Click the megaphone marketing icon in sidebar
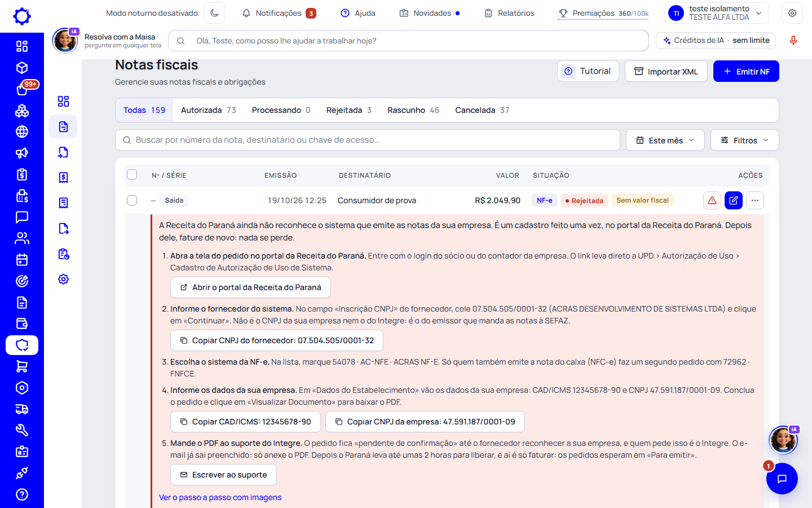812x508 pixels. pyautogui.click(x=22, y=153)
